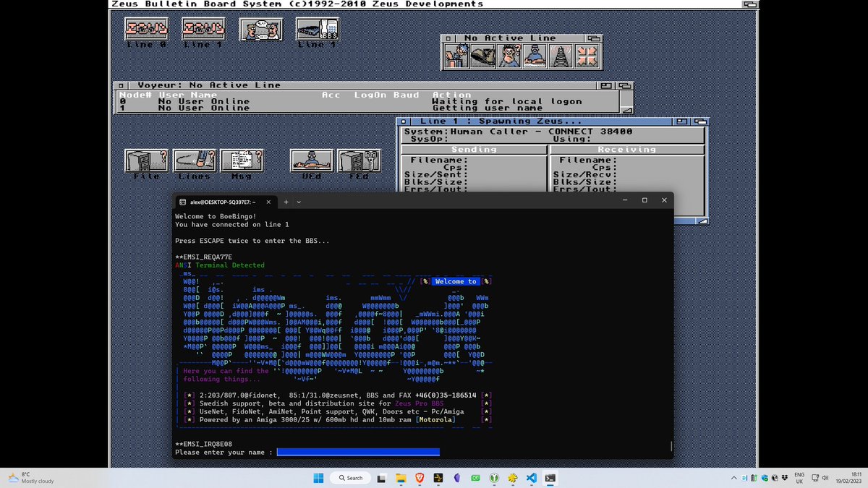Click the depth gadget of the Line 1 Spawning window
Screen dimensions: 868x488
tap(702, 121)
